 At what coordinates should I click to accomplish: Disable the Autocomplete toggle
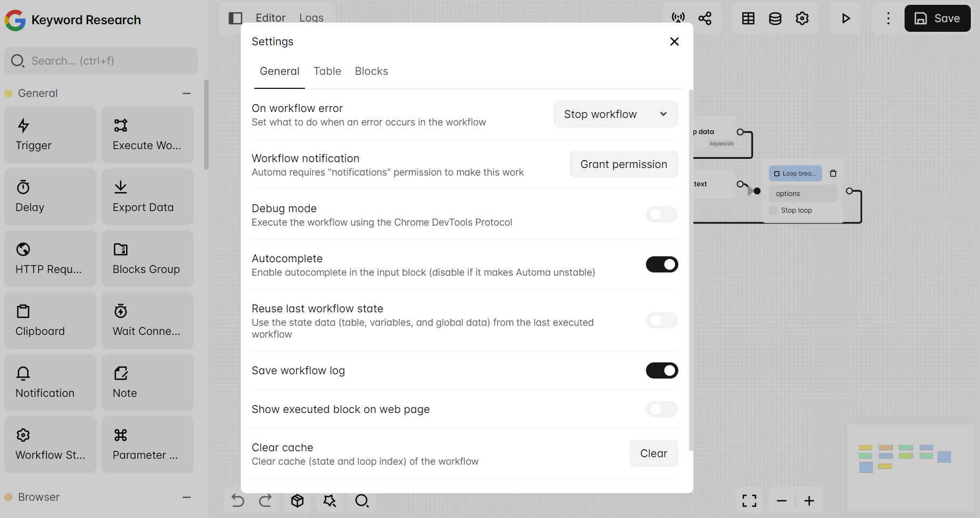pos(662,264)
